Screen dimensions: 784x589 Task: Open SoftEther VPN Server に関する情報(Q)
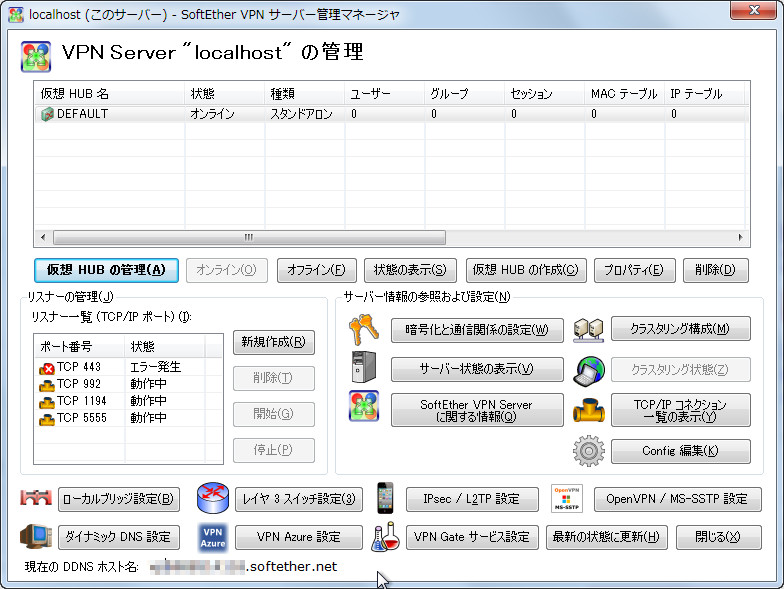477,410
